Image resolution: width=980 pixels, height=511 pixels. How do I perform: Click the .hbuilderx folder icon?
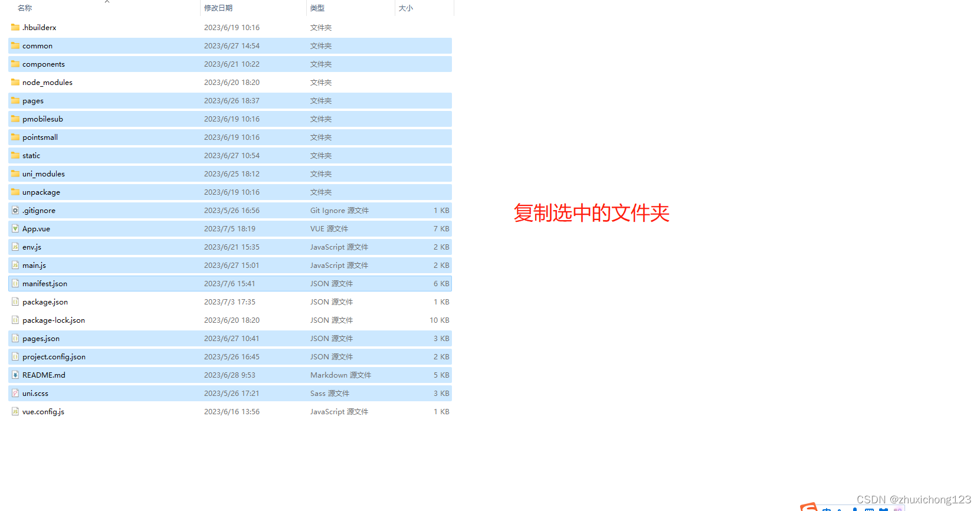[15, 27]
